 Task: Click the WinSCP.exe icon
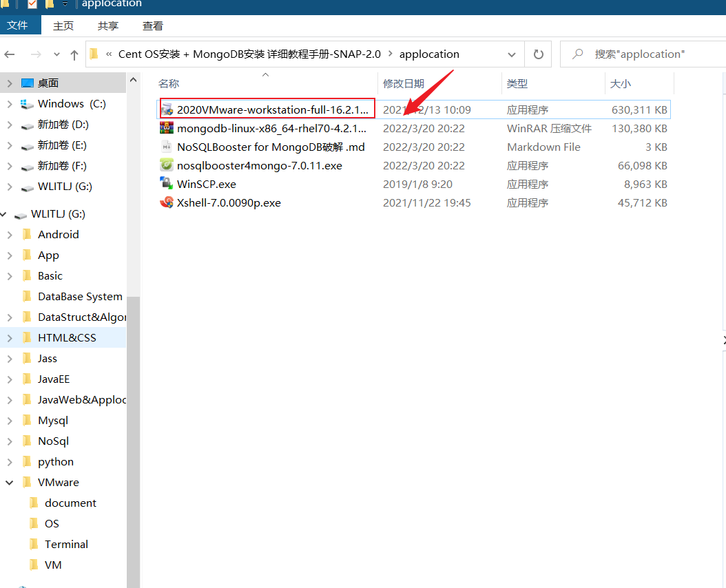click(x=167, y=184)
